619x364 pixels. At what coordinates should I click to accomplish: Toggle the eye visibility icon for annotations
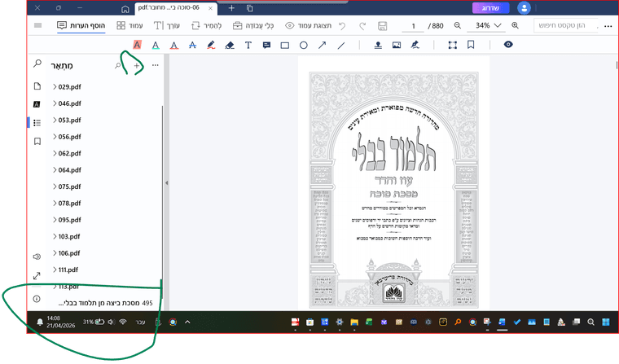point(508,46)
